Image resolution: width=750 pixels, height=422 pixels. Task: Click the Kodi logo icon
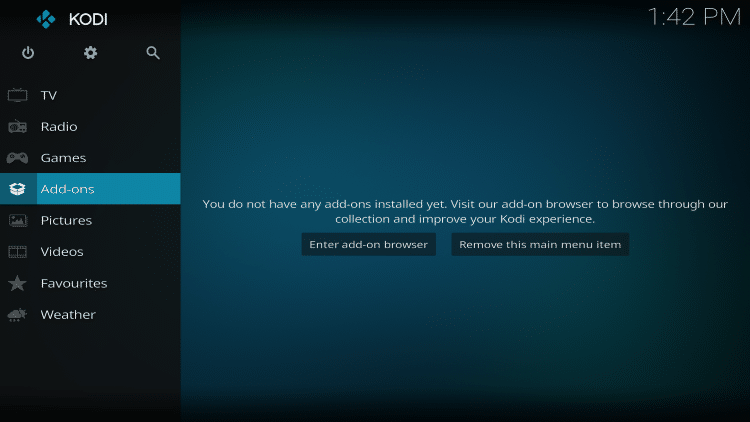pos(46,19)
